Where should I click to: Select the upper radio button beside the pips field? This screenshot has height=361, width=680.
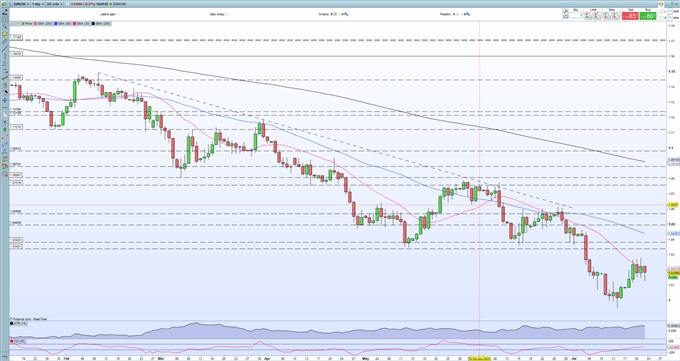[x=661, y=11]
